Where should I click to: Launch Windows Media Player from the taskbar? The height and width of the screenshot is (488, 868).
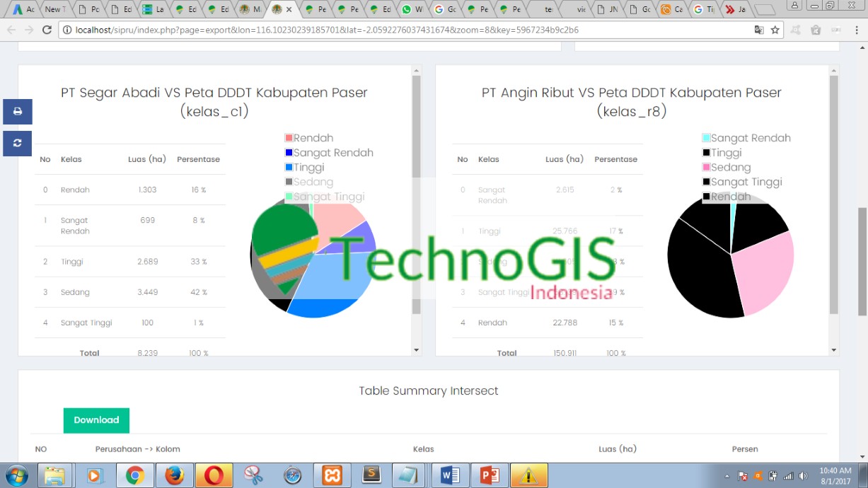coord(95,475)
